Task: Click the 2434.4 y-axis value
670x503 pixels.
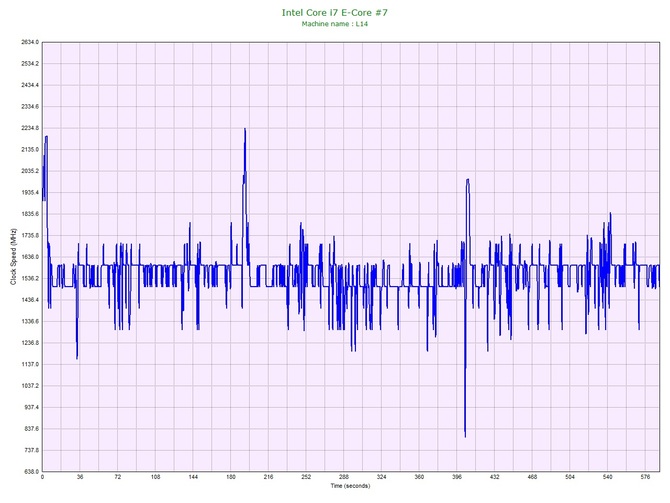Action: (x=30, y=85)
